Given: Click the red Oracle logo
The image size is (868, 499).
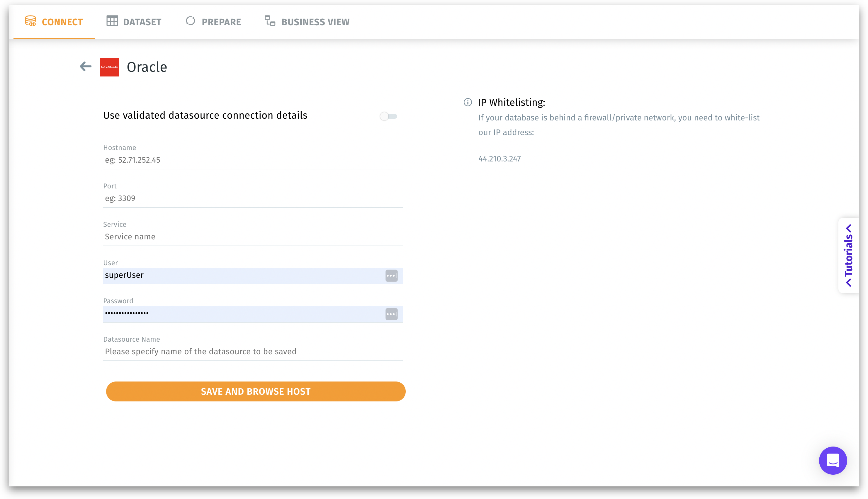Looking at the screenshot, I should [x=109, y=67].
